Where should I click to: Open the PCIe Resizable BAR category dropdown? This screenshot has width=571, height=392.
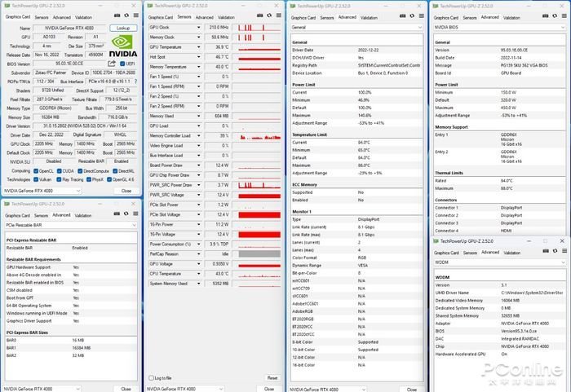[x=71, y=225]
